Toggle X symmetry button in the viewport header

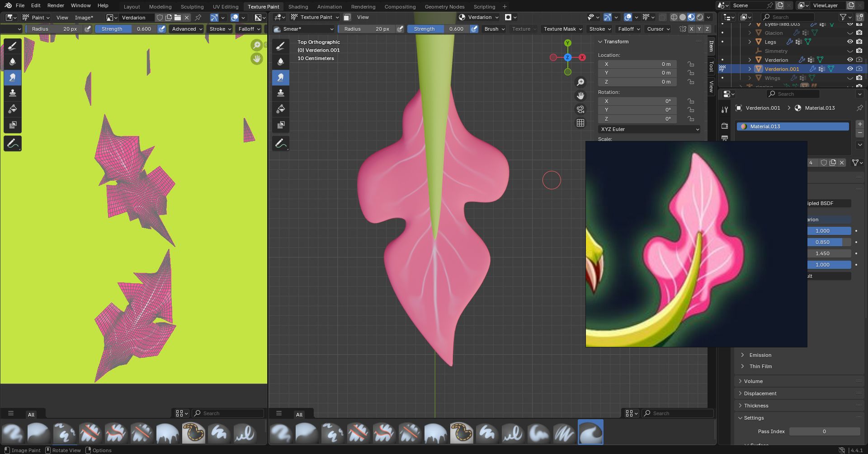tap(691, 29)
